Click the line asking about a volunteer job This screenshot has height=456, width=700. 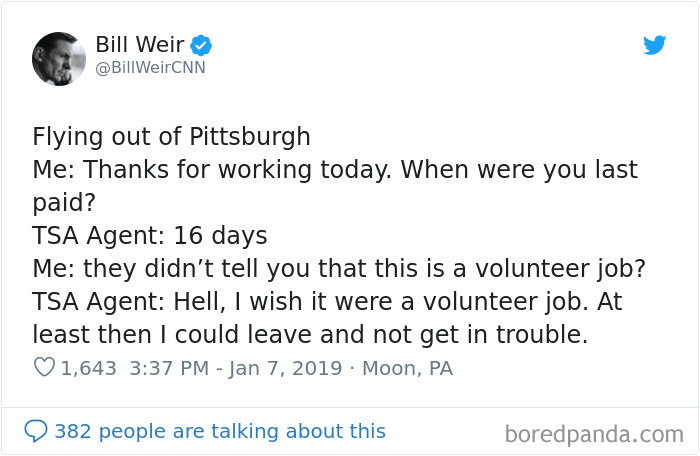(x=339, y=269)
